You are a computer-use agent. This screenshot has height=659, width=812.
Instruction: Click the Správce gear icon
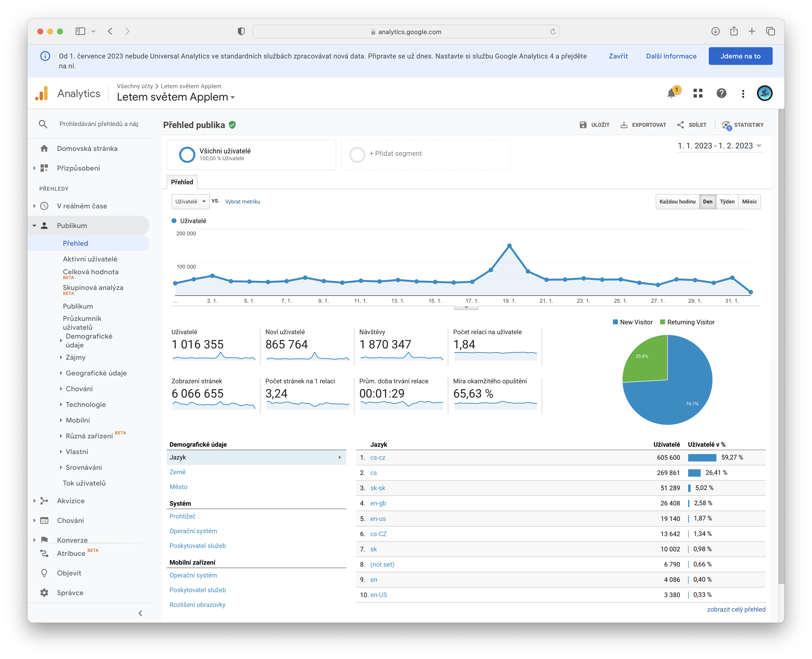click(x=44, y=593)
